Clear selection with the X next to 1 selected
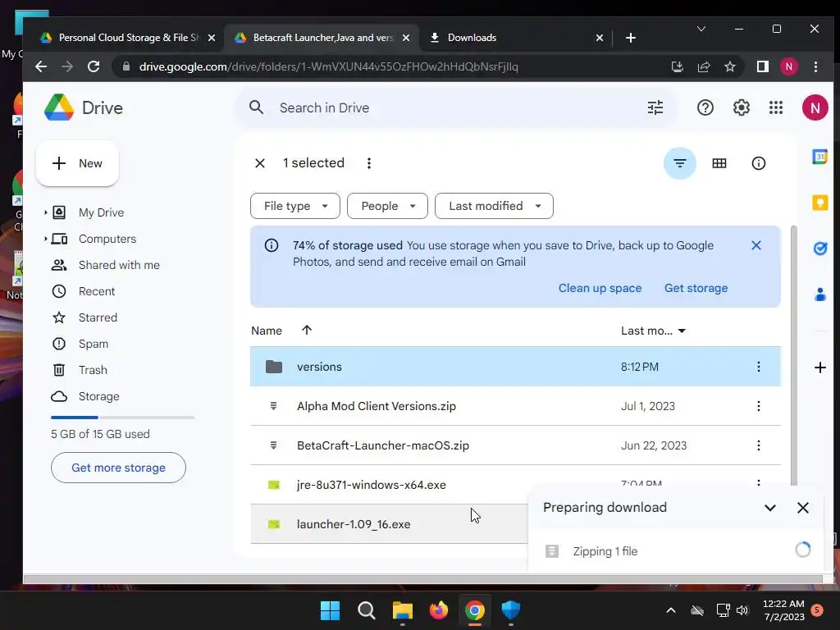The width and height of the screenshot is (840, 630). [x=260, y=163]
